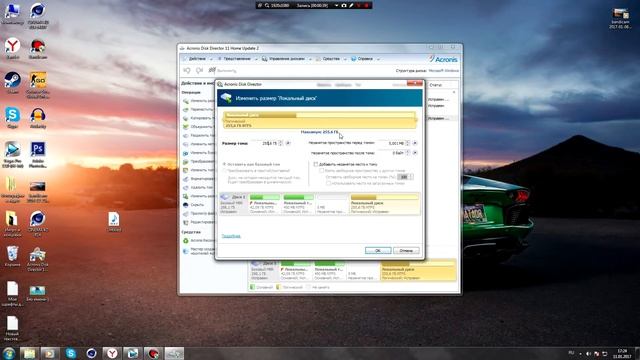Click the Acronis Recovery Expert icon in sidebar
640x360 pixels.
(x=186, y=241)
